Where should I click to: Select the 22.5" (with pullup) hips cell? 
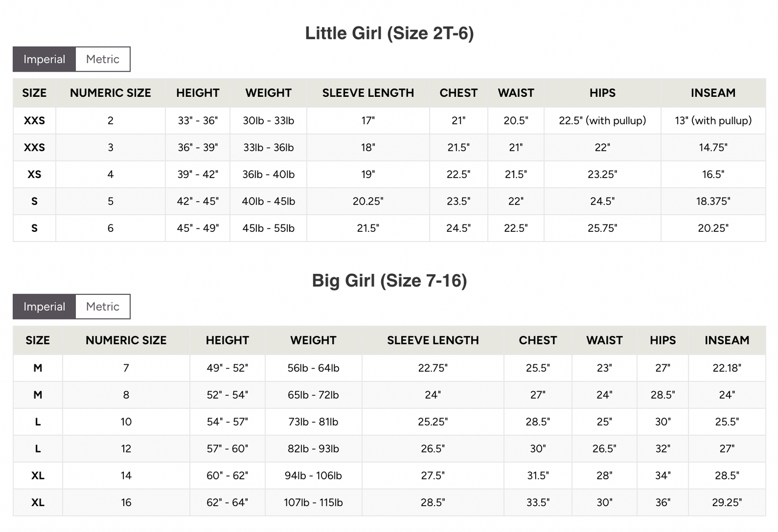tap(602, 120)
